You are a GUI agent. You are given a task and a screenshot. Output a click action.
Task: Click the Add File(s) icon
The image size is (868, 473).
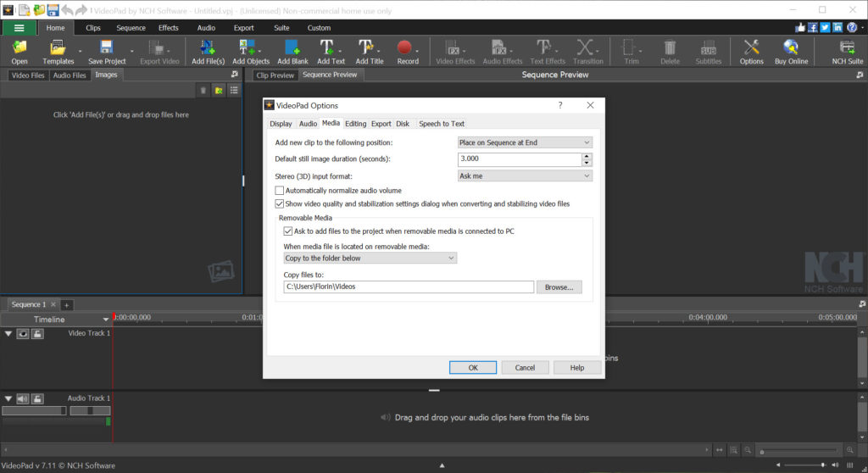point(209,52)
